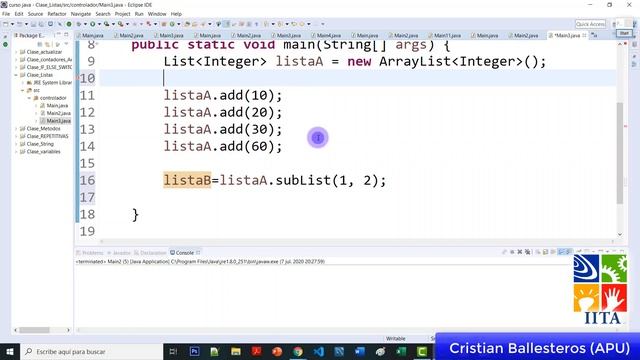Open the File menu
The width and height of the screenshot is (640, 360).
coord(6,14)
